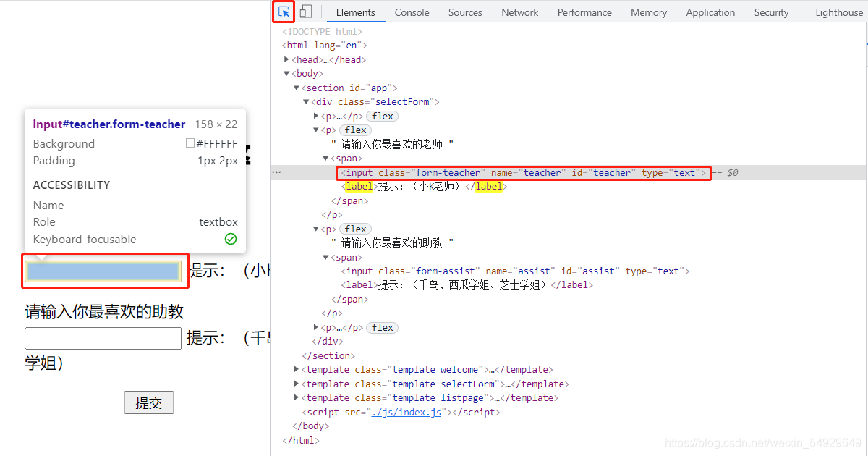The image size is (868, 456).
Task: Select the input class="form-assist" DOM line
Action: [516, 271]
